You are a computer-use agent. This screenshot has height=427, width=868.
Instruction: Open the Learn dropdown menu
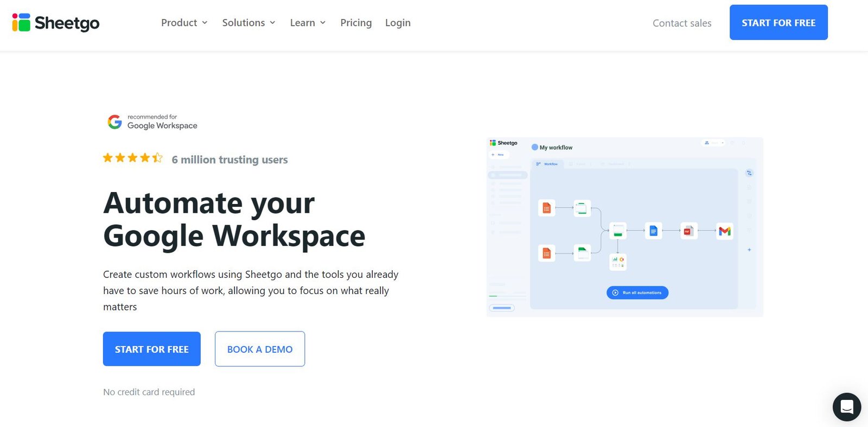tap(308, 23)
